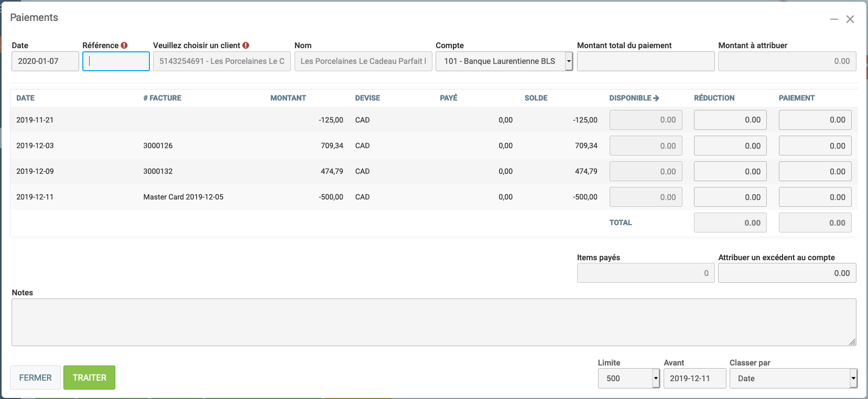The height and width of the screenshot is (399, 868).
Task: Click the Avant date field
Action: (x=695, y=378)
